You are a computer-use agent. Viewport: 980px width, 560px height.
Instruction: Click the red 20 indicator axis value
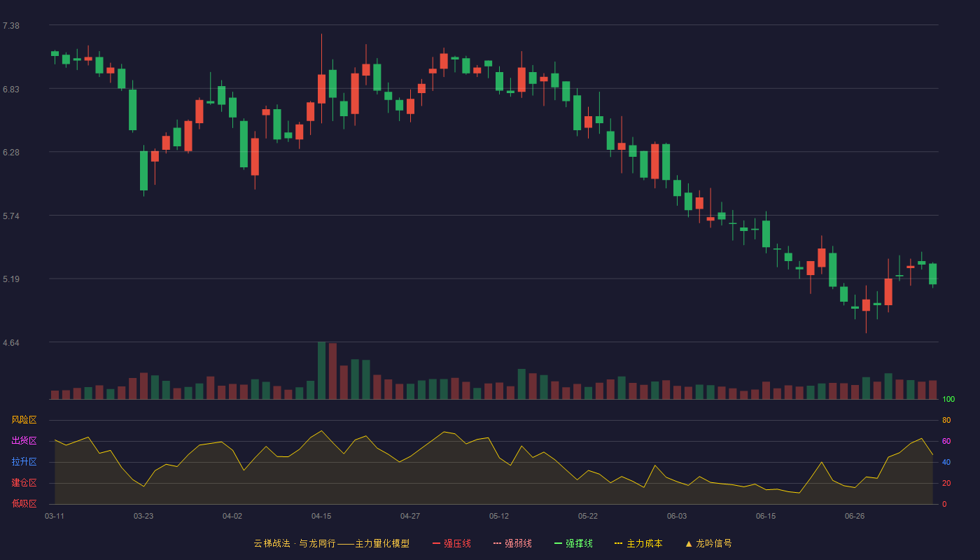tap(946, 483)
